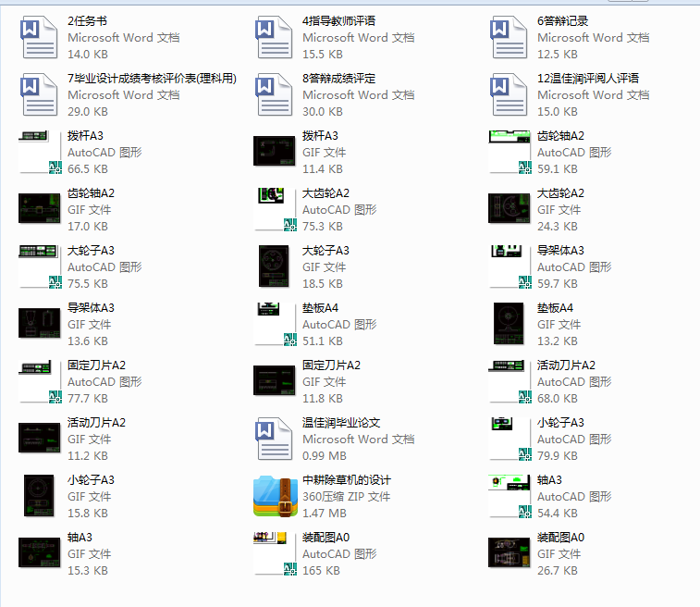Click the 77.7 KB size text
The width and height of the screenshot is (700, 607).
point(88,399)
